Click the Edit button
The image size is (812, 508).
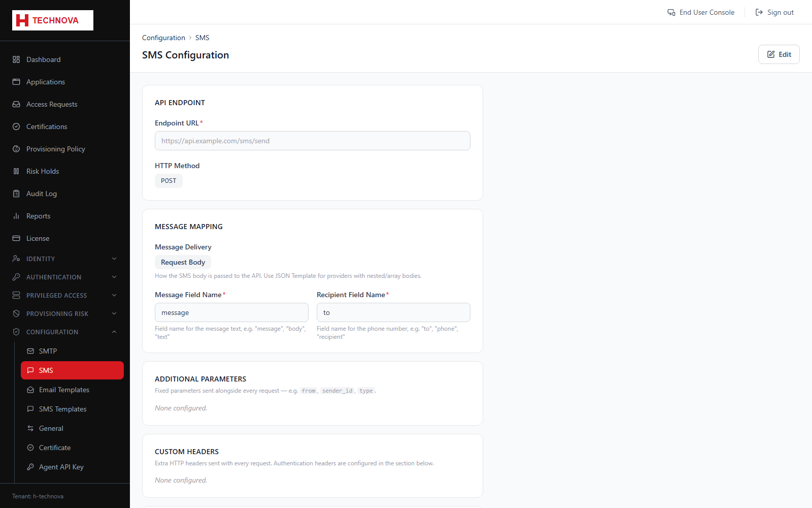point(779,54)
